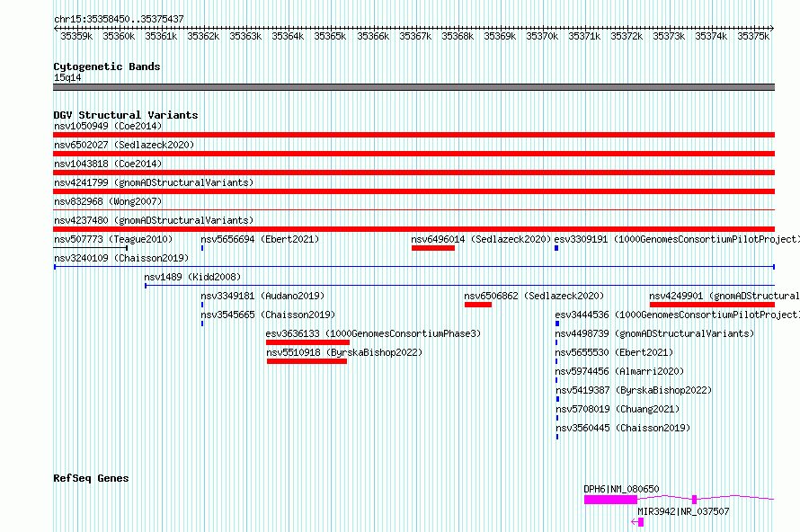Select the MIR3942 magenta arrow glyph
800x532 pixels.
(638, 522)
